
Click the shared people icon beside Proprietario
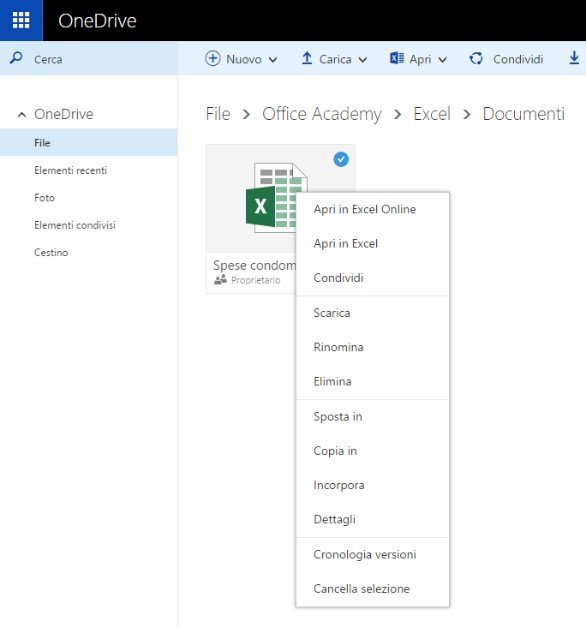coord(220,280)
